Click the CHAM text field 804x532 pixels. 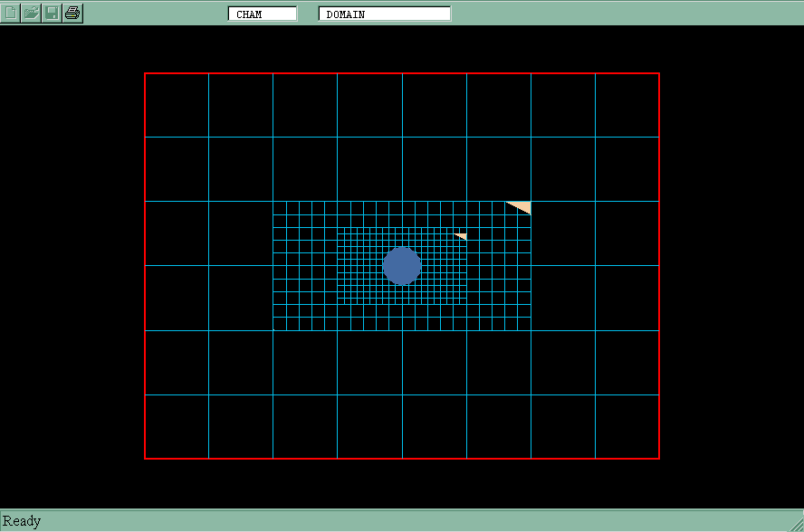[263, 14]
